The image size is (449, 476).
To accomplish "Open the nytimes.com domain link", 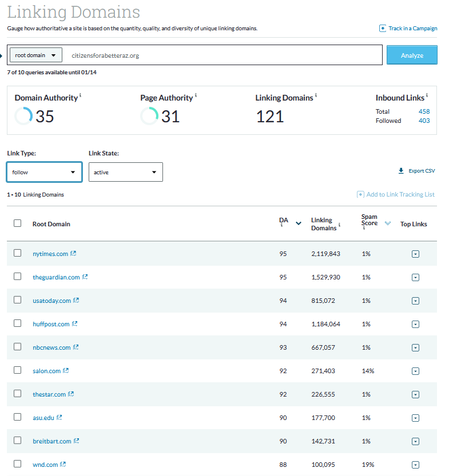I will click(50, 254).
